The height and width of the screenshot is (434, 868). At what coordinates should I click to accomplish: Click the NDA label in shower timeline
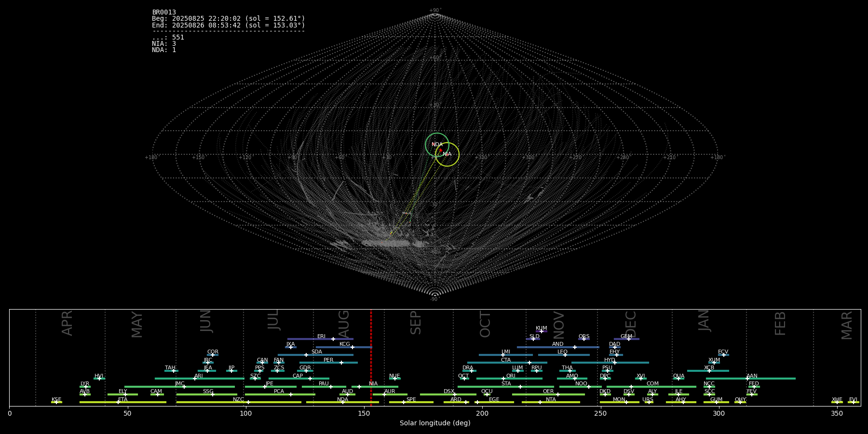click(x=343, y=400)
